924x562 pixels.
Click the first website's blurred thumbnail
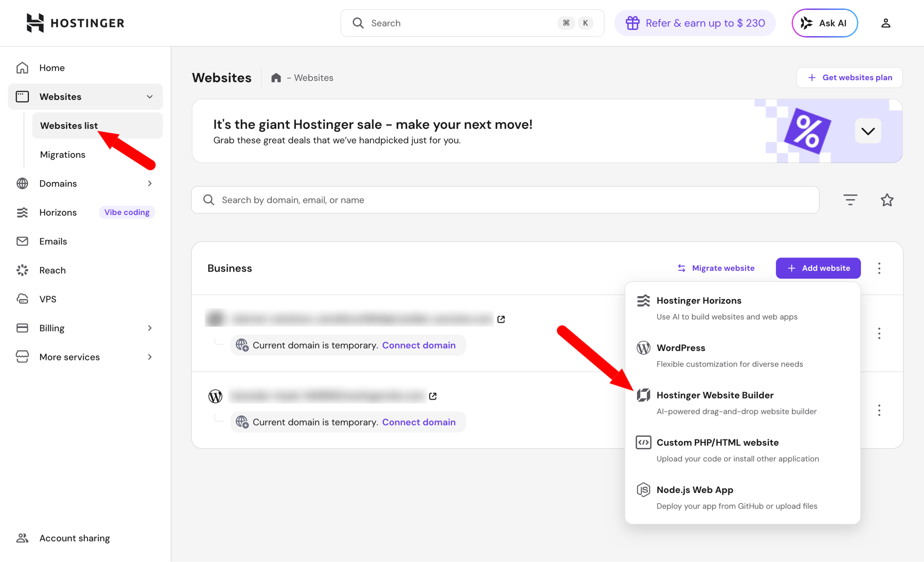[215, 319]
